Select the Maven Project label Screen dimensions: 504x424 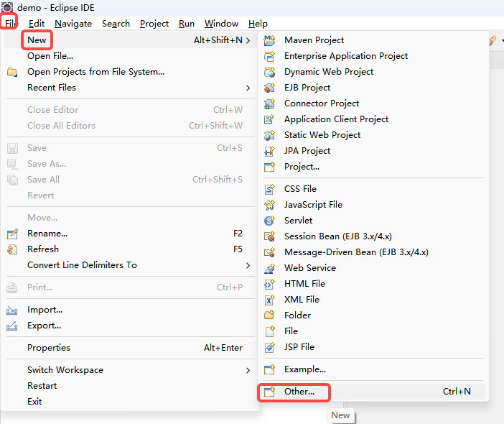click(314, 40)
